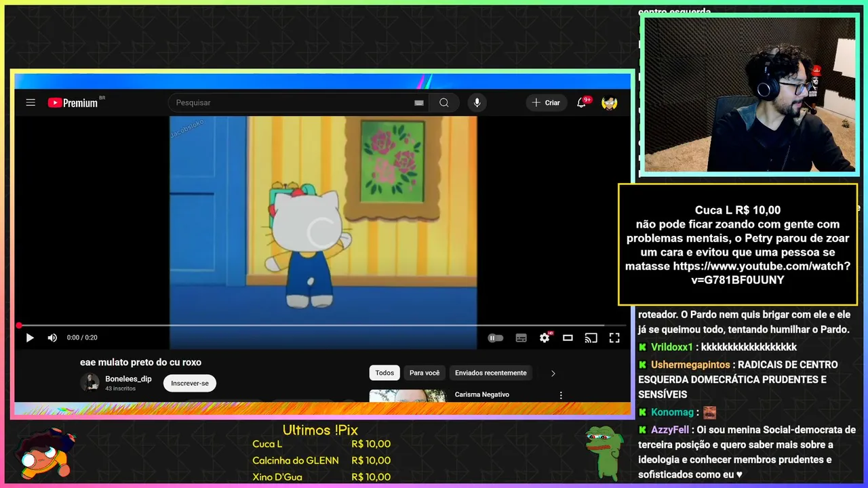Select the Para você filter chip
The height and width of the screenshot is (488, 868).
425,373
